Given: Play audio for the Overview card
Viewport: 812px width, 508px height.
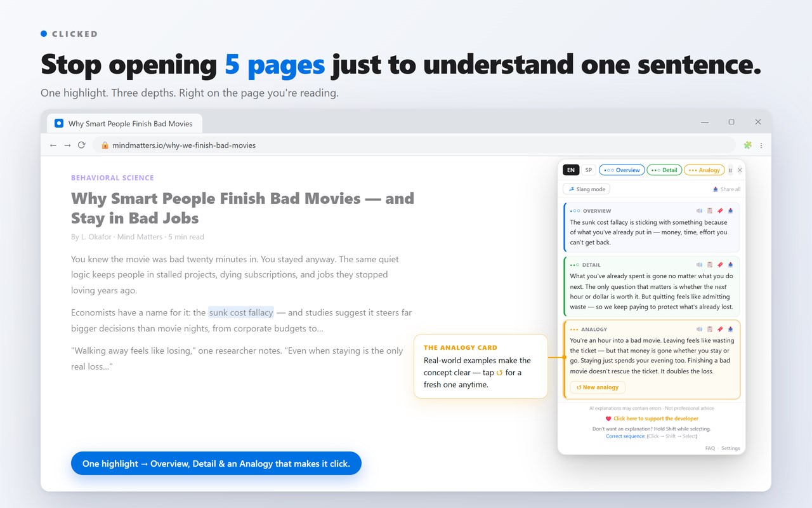Looking at the screenshot, I should point(699,211).
